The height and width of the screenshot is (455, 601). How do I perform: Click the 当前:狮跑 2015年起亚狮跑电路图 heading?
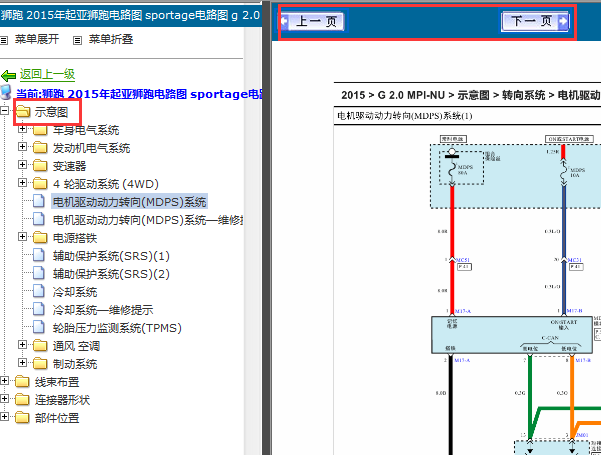point(138,94)
